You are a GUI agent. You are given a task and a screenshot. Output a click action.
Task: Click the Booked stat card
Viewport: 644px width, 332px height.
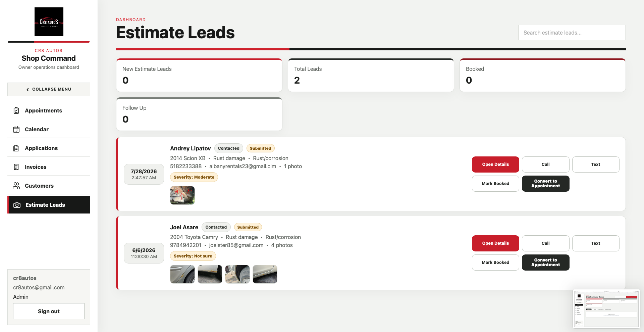tap(543, 75)
